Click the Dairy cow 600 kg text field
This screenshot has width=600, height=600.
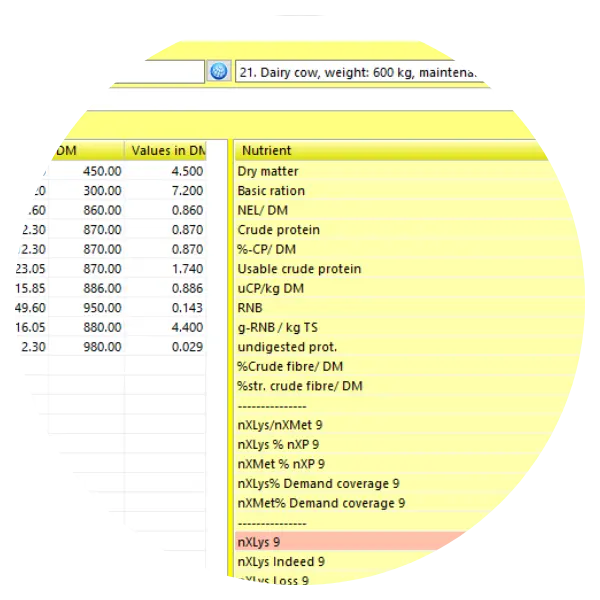tap(360, 72)
